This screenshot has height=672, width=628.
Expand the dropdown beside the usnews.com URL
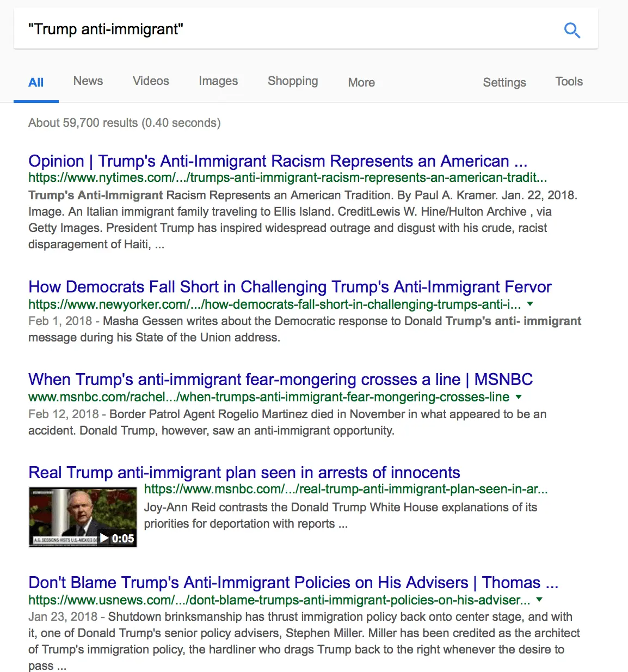539,600
